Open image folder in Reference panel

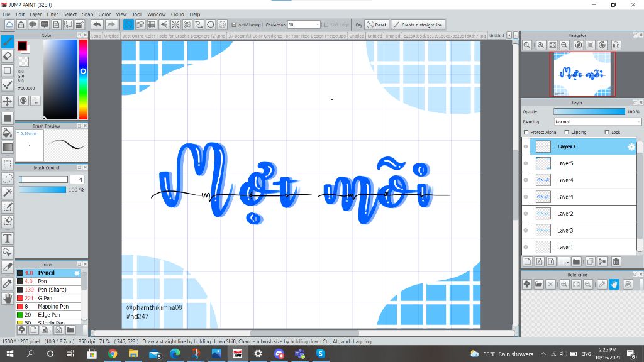[539, 284]
